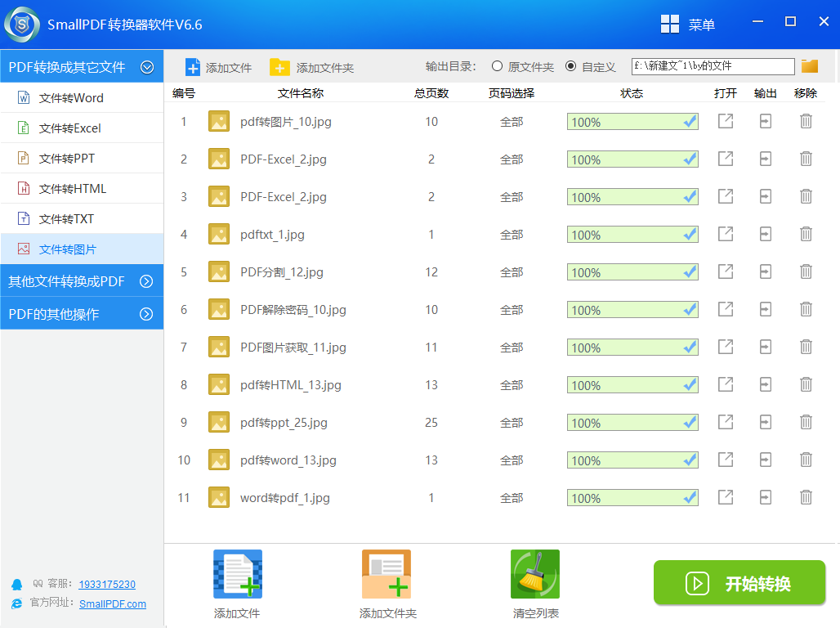
Task: Open output of pdf转图片_10.jpg
Action: [726, 121]
